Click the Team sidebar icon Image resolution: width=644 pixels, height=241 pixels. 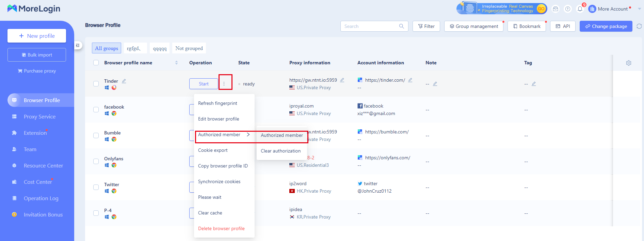point(14,149)
